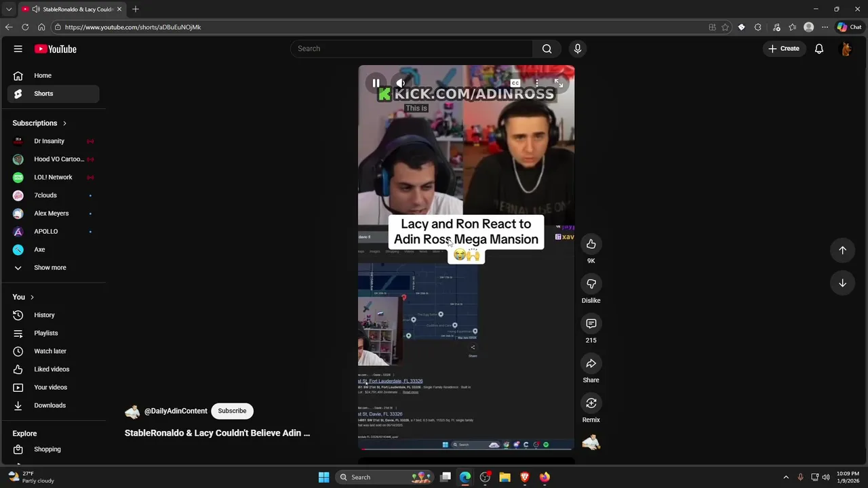Viewport: 868px width, 488px height.
Task: Open the account avatar menu
Action: click(x=846, y=49)
